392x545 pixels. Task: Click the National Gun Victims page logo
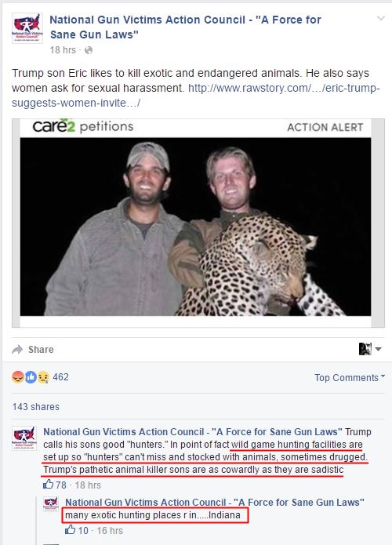[27, 28]
